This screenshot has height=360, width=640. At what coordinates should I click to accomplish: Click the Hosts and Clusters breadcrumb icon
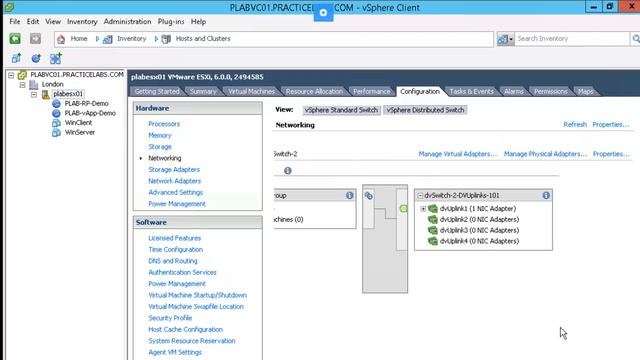click(x=166, y=39)
